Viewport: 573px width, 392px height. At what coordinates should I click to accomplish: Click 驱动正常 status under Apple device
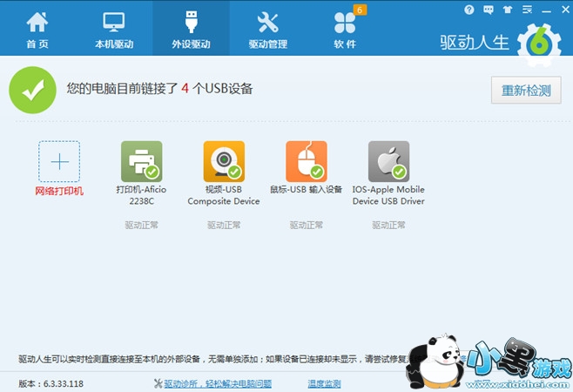pos(388,225)
